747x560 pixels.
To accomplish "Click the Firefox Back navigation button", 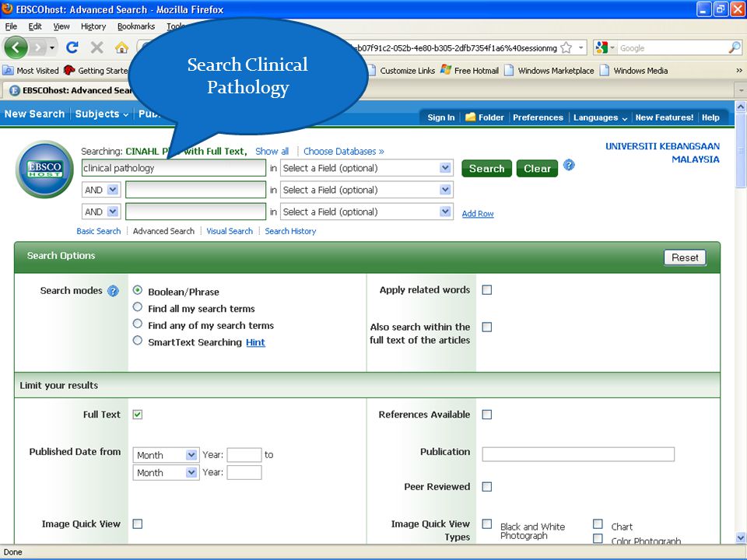I will [16, 47].
